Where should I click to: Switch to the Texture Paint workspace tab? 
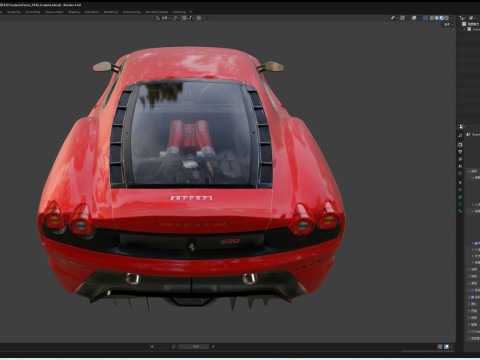(54, 12)
